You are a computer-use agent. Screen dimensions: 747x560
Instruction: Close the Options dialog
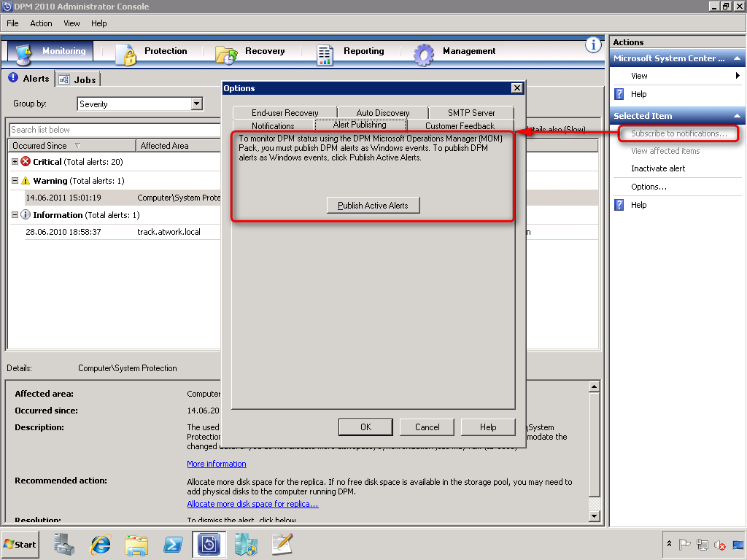[x=517, y=88]
